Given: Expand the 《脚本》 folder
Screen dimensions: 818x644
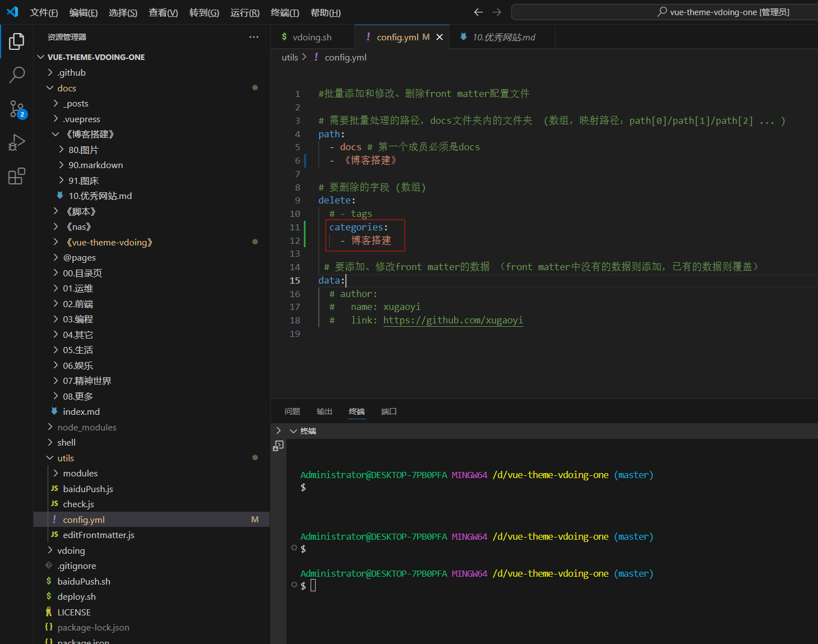Looking at the screenshot, I should click(151, 211).
